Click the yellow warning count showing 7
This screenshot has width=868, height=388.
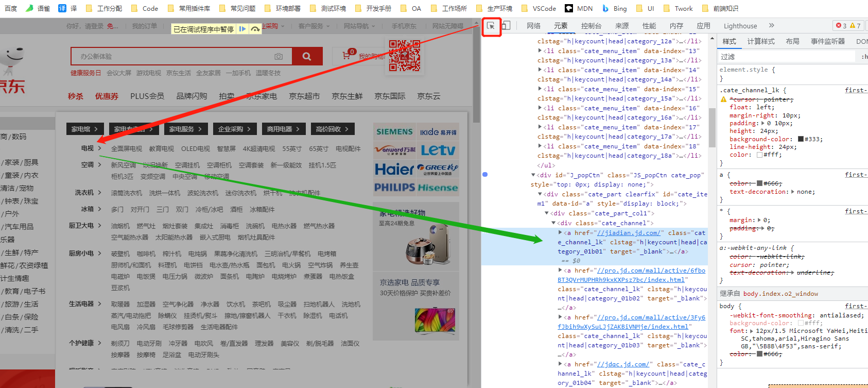click(855, 26)
